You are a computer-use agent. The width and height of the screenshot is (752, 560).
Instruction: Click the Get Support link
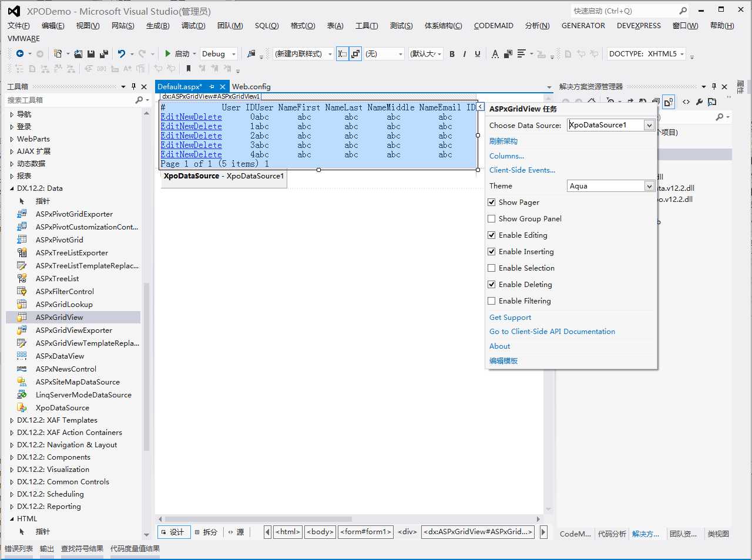[x=510, y=317]
